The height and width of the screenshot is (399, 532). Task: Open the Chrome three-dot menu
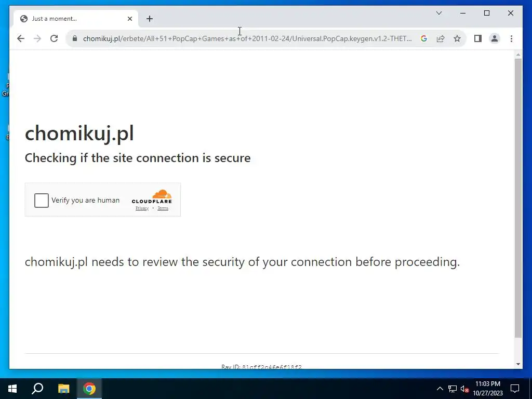pos(511,38)
